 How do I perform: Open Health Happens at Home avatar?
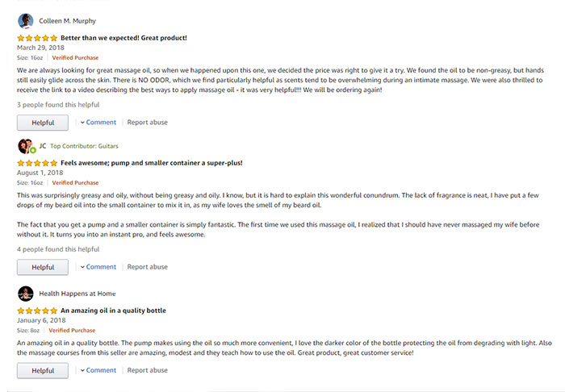click(x=26, y=294)
